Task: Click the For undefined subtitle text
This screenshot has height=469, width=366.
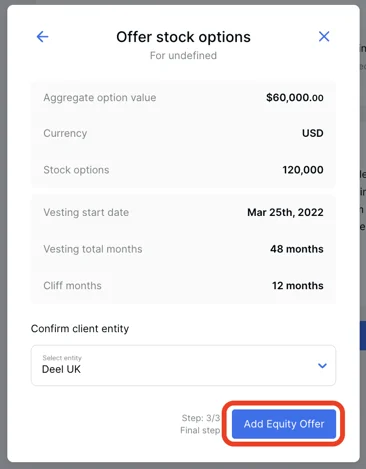Action: (x=183, y=55)
